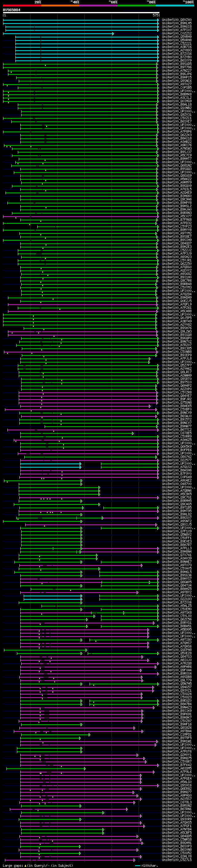
Task: Select hit label UniRef100_Q75GN8
Action: [x=177, y=403]
